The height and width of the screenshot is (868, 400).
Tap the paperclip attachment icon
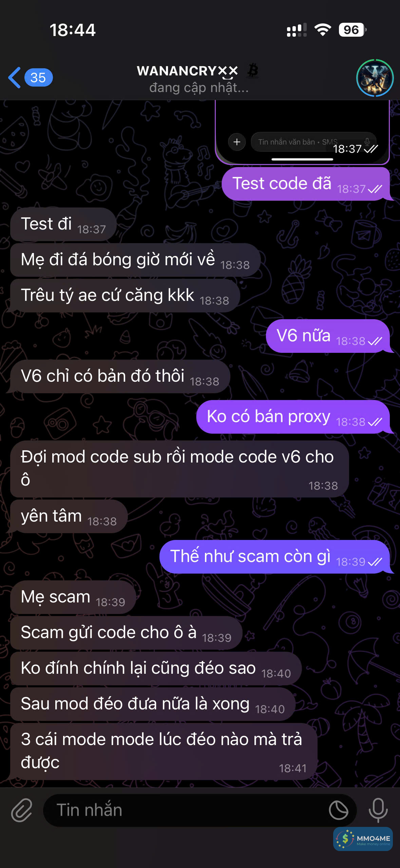coord(22,810)
